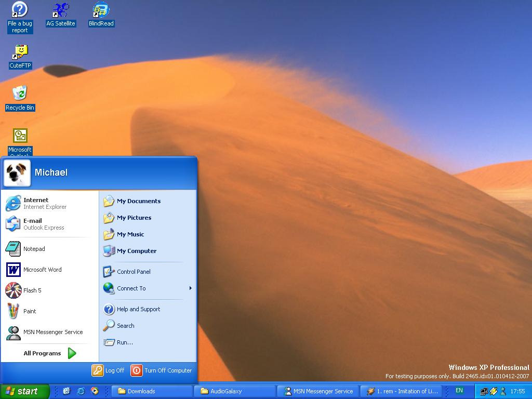
Task: Open My Documents from Start menu
Action: click(138, 201)
